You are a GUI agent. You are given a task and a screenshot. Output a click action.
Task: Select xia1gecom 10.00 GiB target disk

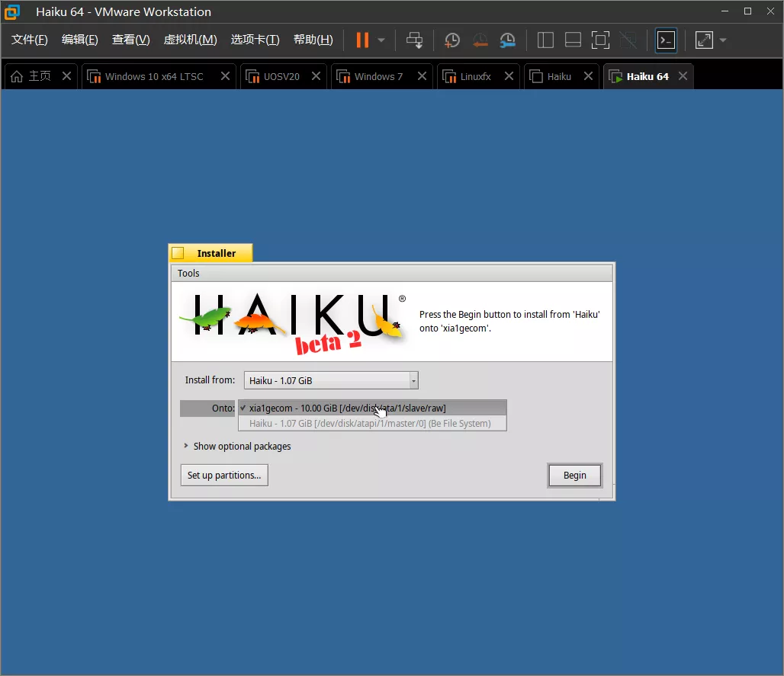click(x=347, y=408)
